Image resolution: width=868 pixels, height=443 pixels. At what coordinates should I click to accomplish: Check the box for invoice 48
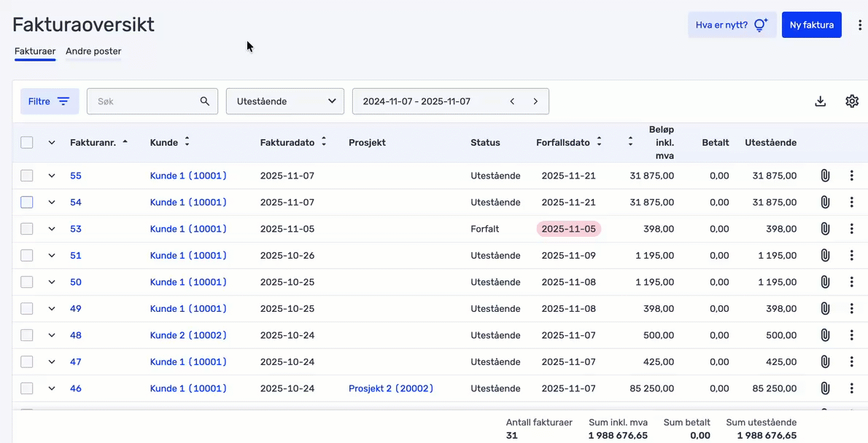(x=27, y=335)
